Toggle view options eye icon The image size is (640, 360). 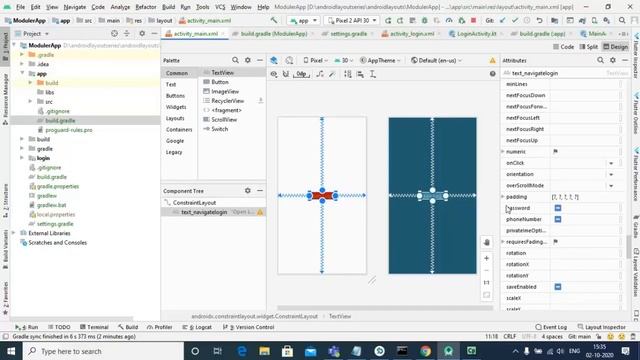tap(274, 74)
